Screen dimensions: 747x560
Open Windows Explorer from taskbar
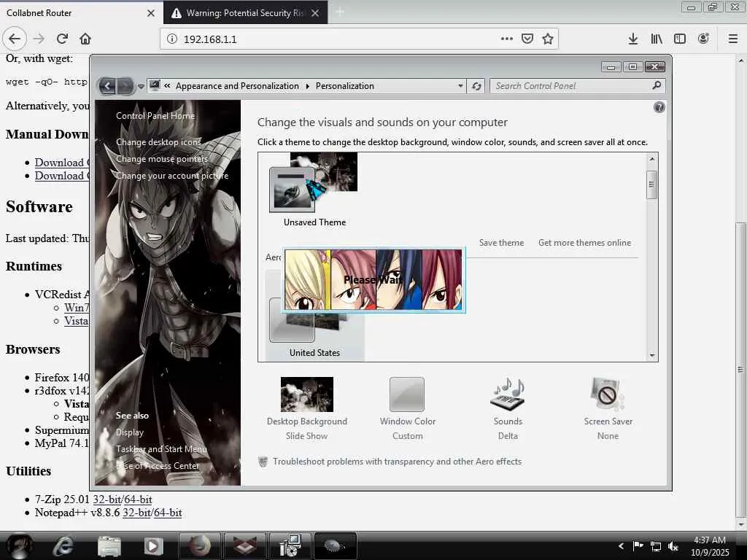coord(109,546)
